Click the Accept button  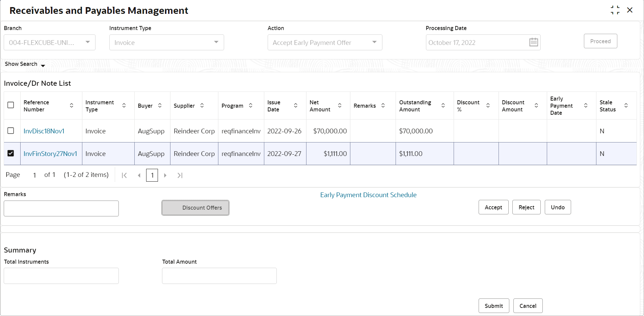click(493, 207)
